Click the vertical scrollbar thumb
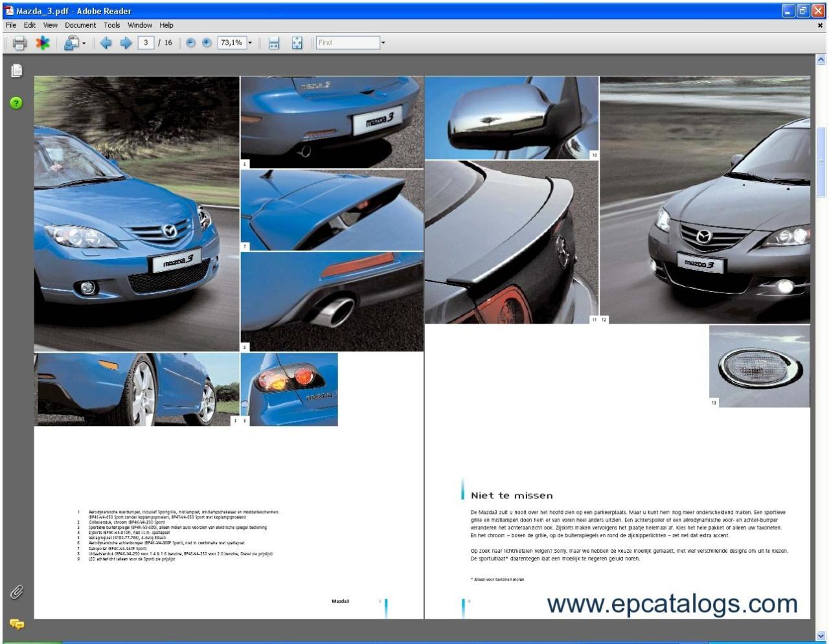 tap(821, 162)
